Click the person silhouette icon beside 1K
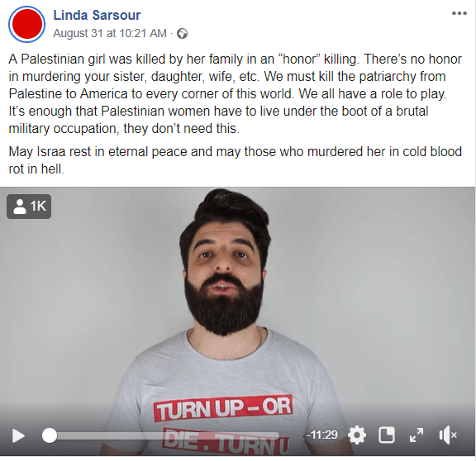The image size is (476, 461). pos(20,207)
